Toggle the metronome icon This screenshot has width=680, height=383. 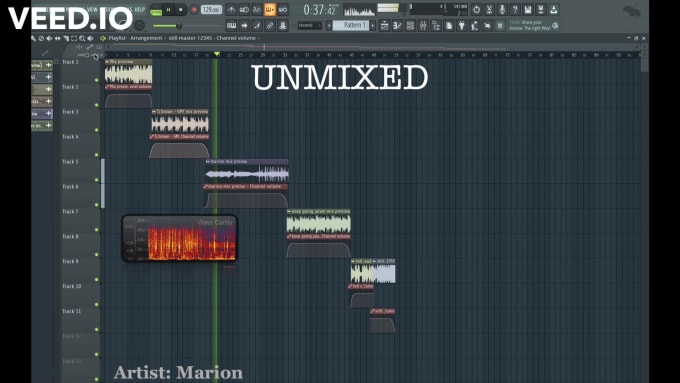pos(232,10)
